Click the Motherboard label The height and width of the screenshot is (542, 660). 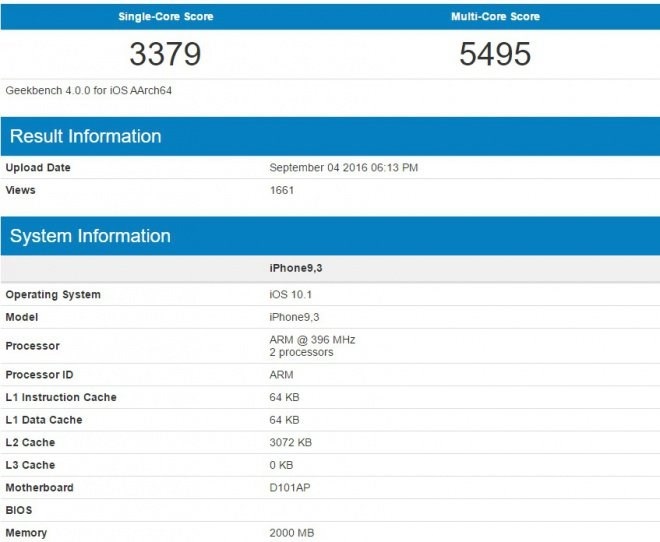40,488
